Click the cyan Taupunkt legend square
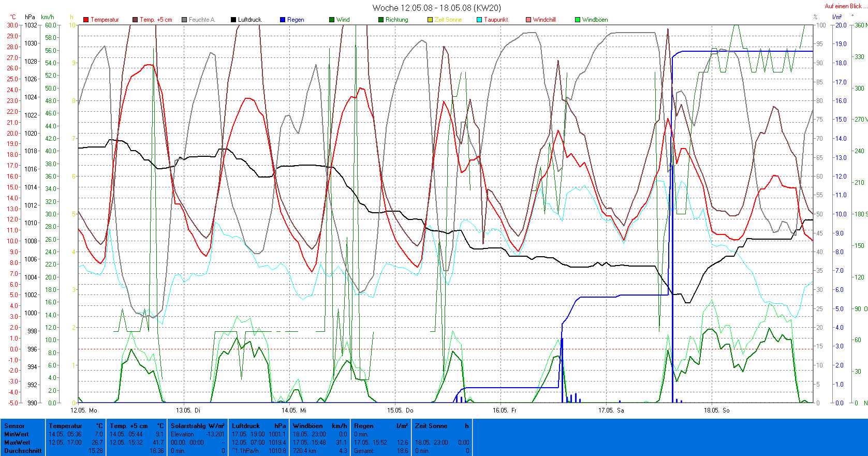The height and width of the screenshot is (456, 868). tap(479, 20)
